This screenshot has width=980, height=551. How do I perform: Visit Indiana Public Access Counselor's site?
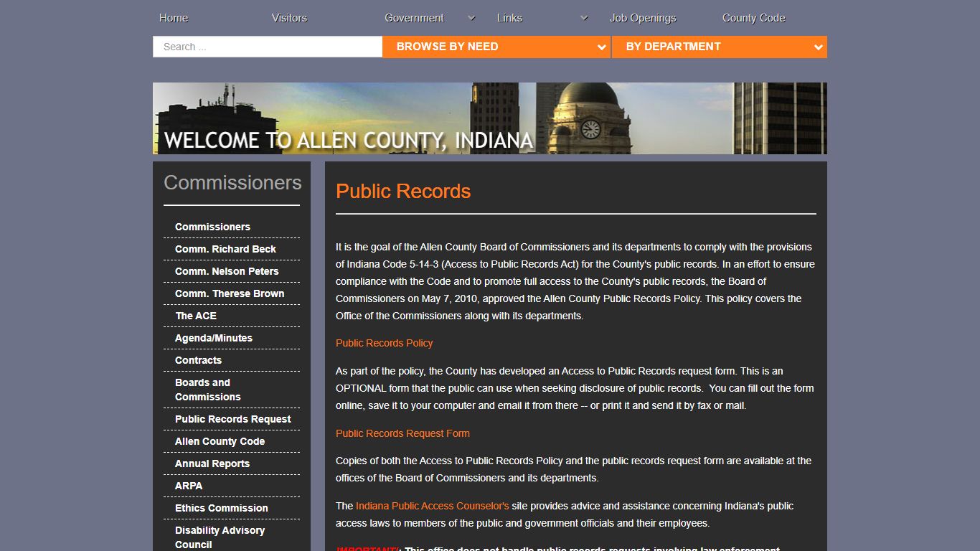click(432, 506)
